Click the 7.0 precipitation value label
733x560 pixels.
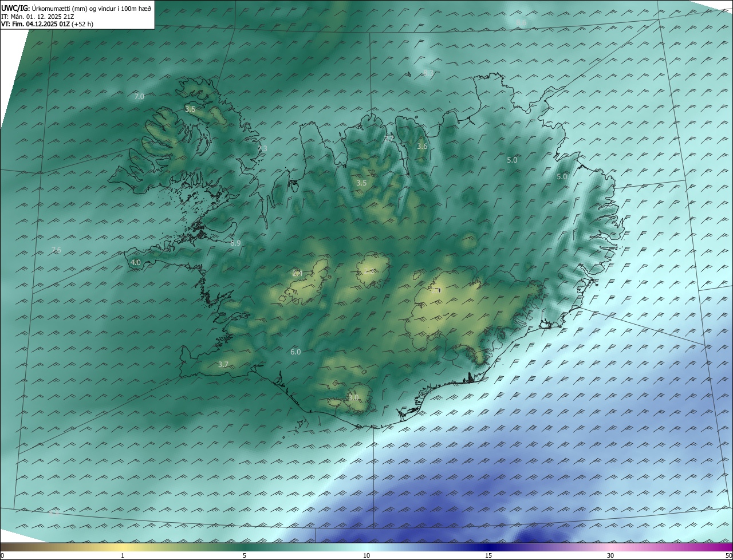tap(139, 96)
